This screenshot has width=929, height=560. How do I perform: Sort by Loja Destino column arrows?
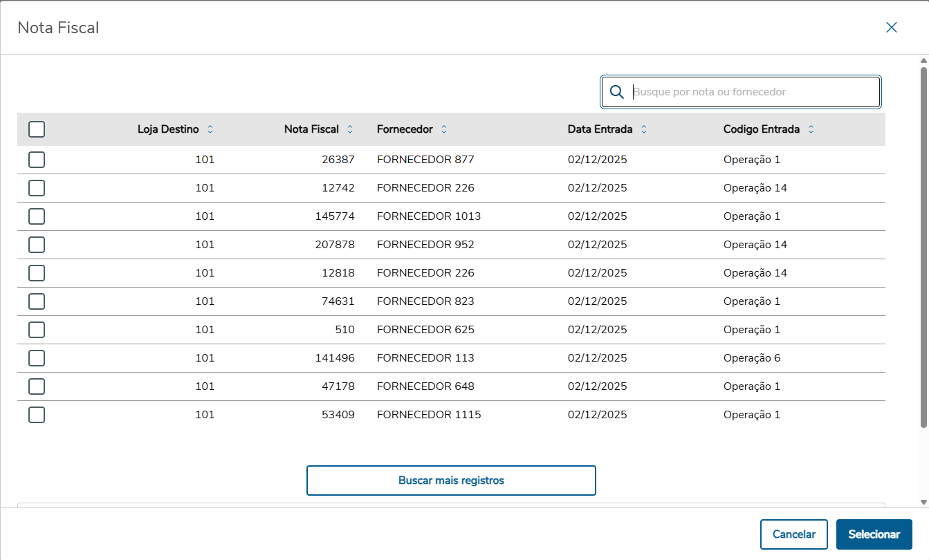[x=210, y=129]
